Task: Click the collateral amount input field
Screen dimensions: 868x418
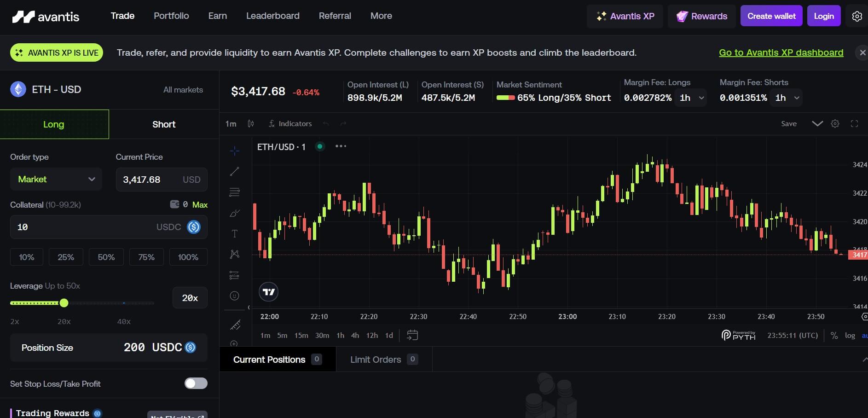Action: tap(109, 227)
